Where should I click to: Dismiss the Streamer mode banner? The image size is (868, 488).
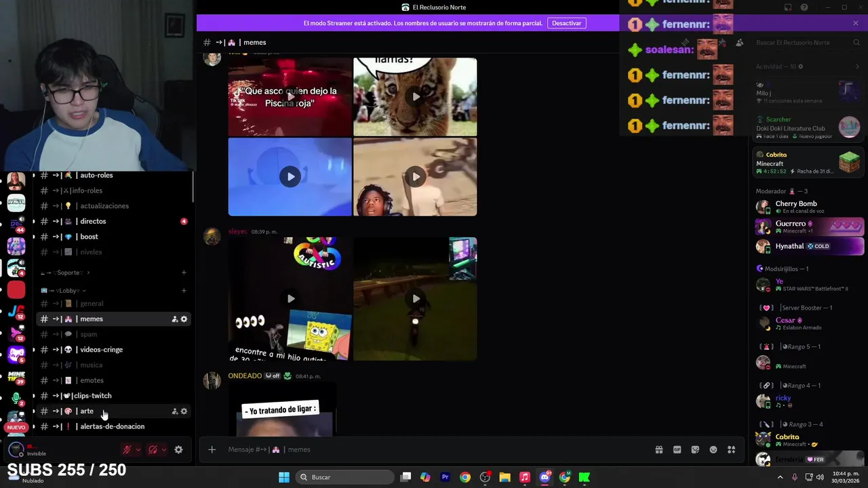click(x=856, y=23)
